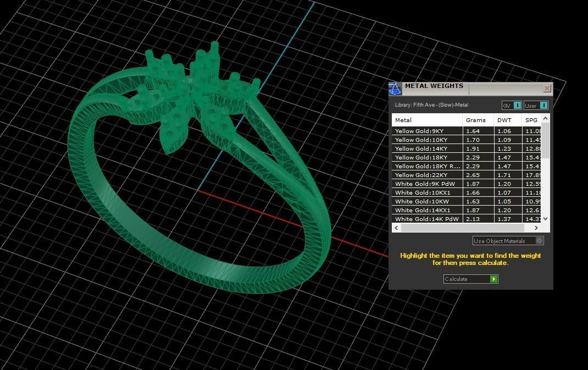Click the horizontal scroll right arrow
The height and width of the screenshot is (370, 588).
coord(536,228)
